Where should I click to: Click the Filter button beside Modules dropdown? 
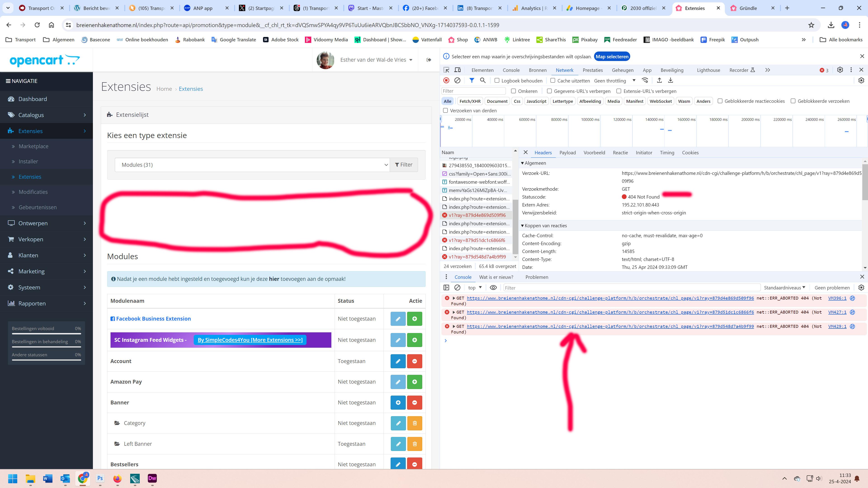(x=404, y=165)
